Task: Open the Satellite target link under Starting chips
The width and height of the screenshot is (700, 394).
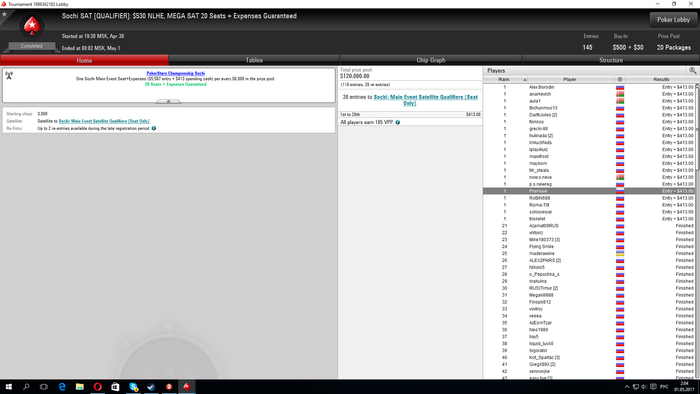Action: pyautogui.click(x=104, y=121)
